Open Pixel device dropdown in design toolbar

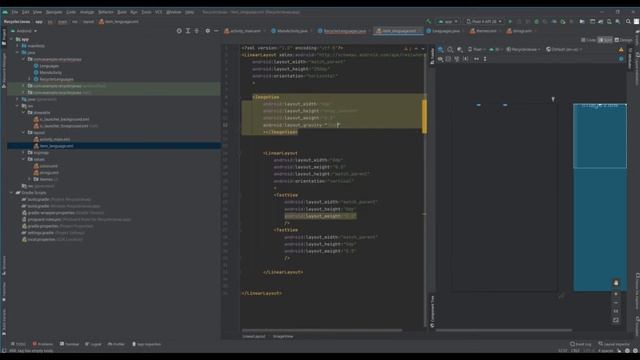tap(476, 49)
